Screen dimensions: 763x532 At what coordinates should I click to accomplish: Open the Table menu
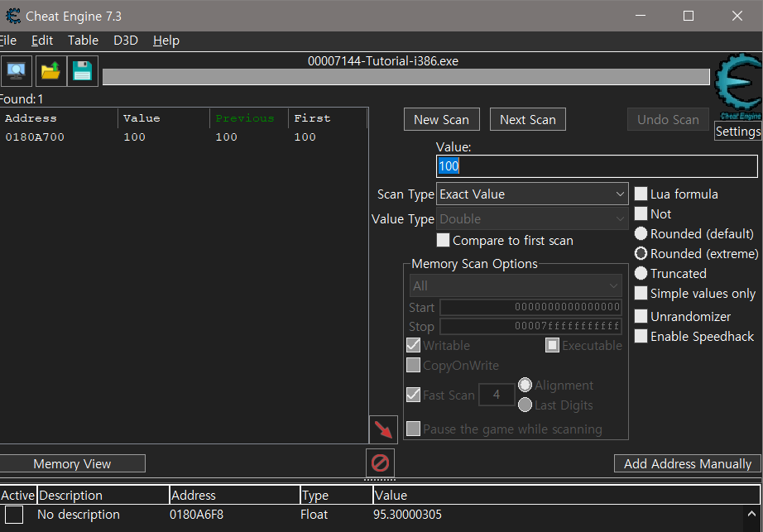83,40
